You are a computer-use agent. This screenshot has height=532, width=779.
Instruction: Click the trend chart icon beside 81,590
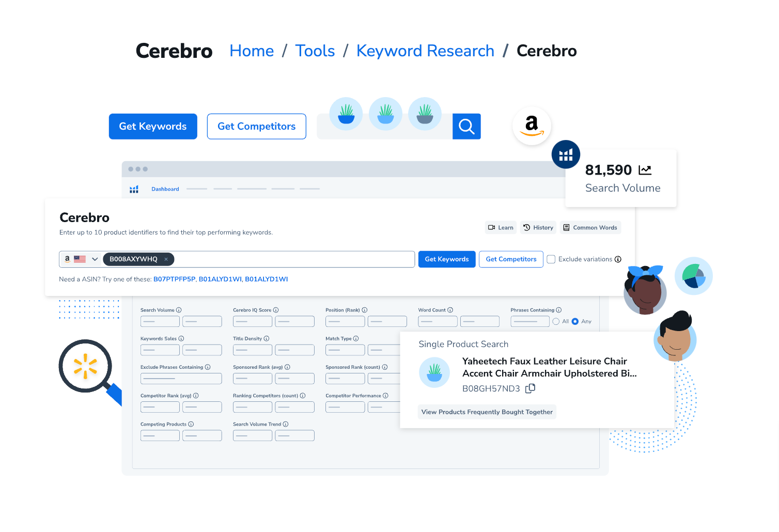click(645, 170)
